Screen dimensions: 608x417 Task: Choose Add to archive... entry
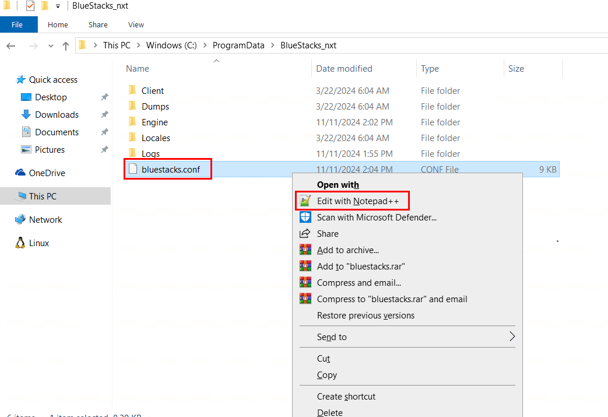(348, 250)
